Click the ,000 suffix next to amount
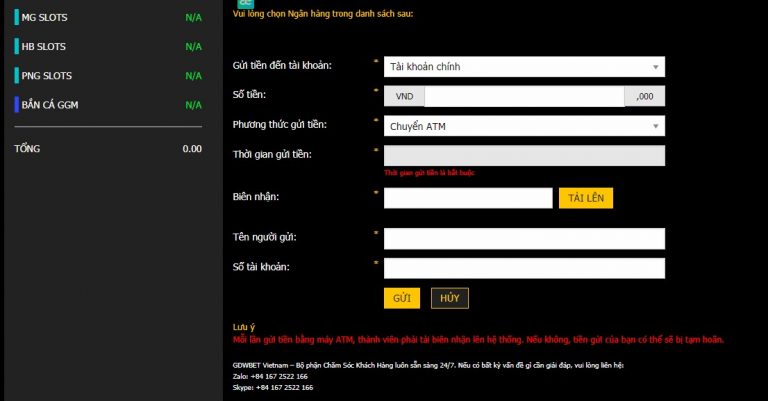The height and width of the screenshot is (401, 768). pos(644,97)
